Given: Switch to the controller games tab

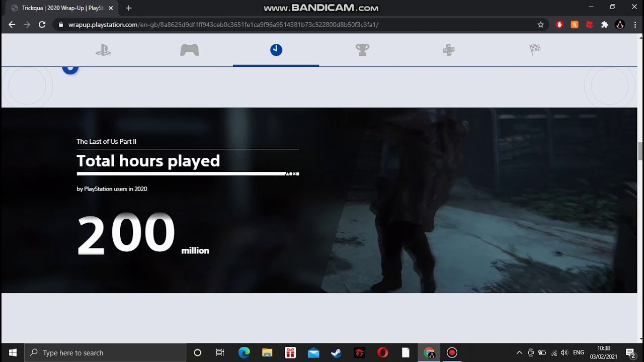Looking at the screenshot, I should pos(190,50).
